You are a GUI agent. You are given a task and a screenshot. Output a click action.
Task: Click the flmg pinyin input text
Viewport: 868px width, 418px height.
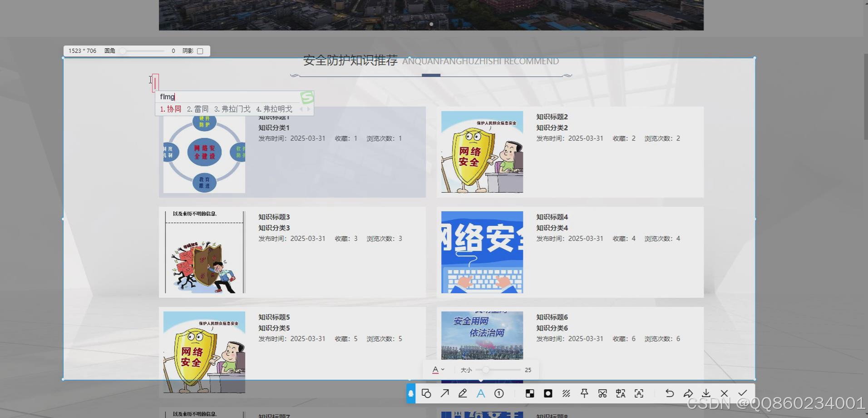click(x=167, y=97)
